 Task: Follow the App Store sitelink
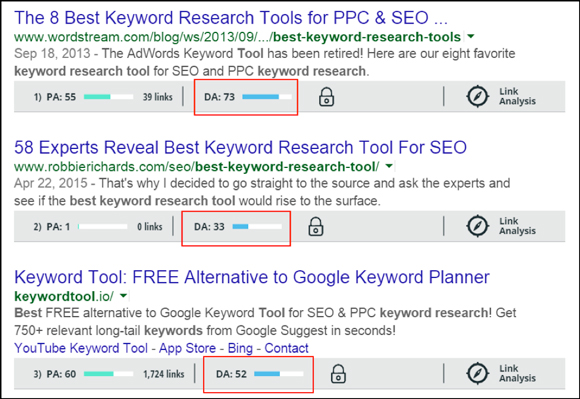[188, 348]
